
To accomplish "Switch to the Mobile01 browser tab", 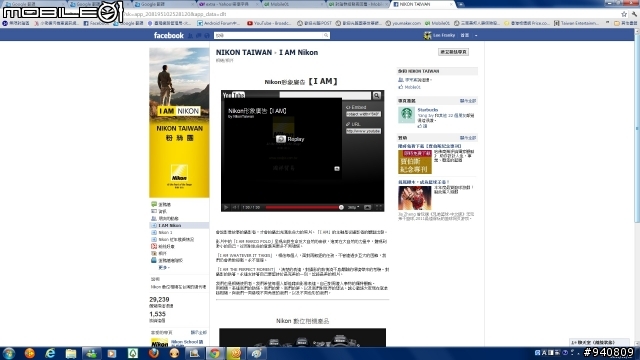I will click(x=293, y=4).
